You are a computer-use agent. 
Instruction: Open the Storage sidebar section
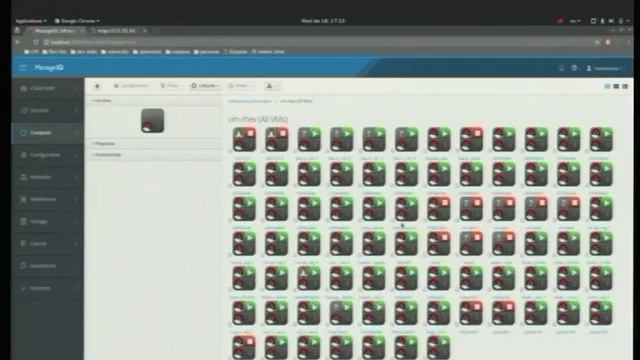coord(48,221)
